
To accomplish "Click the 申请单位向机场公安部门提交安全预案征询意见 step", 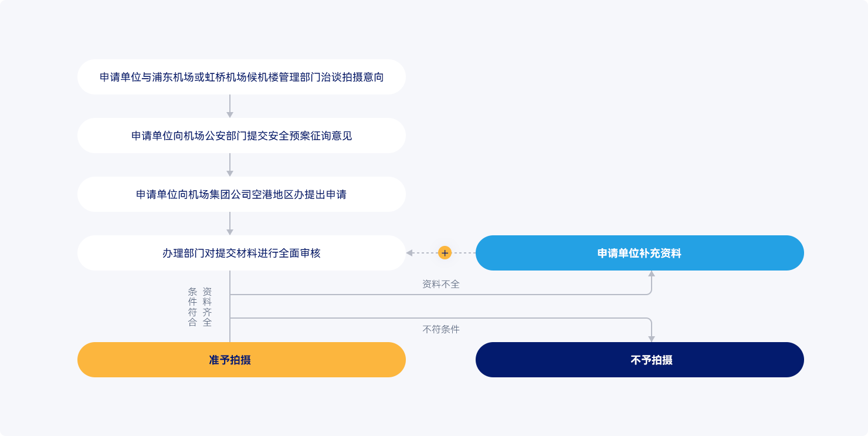I will (241, 136).
